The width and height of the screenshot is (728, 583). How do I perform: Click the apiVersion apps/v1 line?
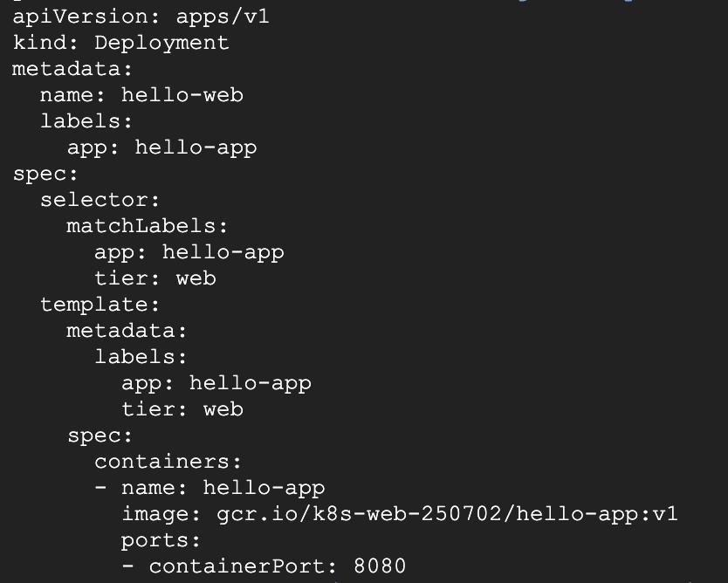point(141,17)
